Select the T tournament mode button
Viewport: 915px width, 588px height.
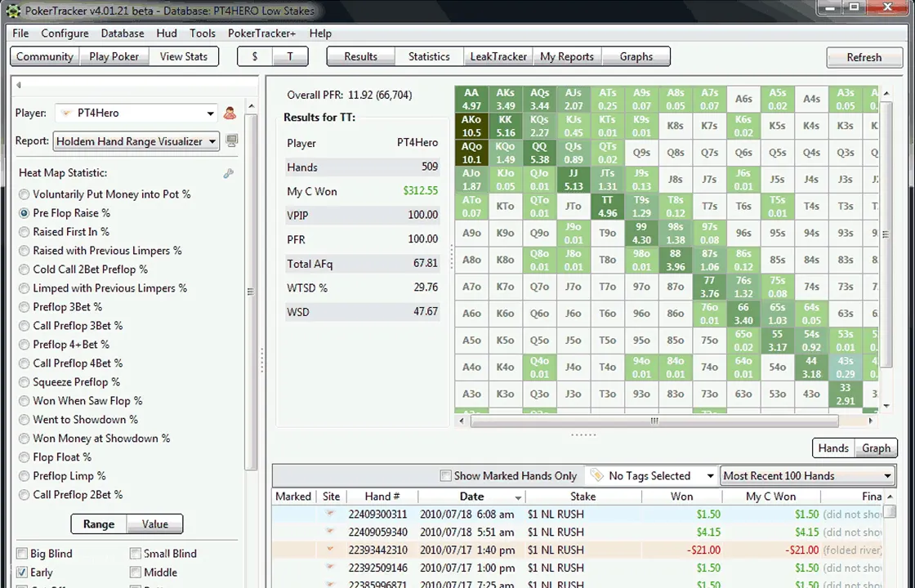(290, 56)
